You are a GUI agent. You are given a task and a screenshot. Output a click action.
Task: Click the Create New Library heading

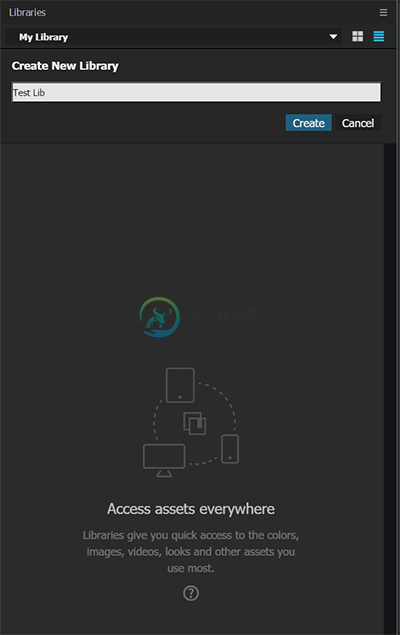pyautogui.click(x=65, y=66)
